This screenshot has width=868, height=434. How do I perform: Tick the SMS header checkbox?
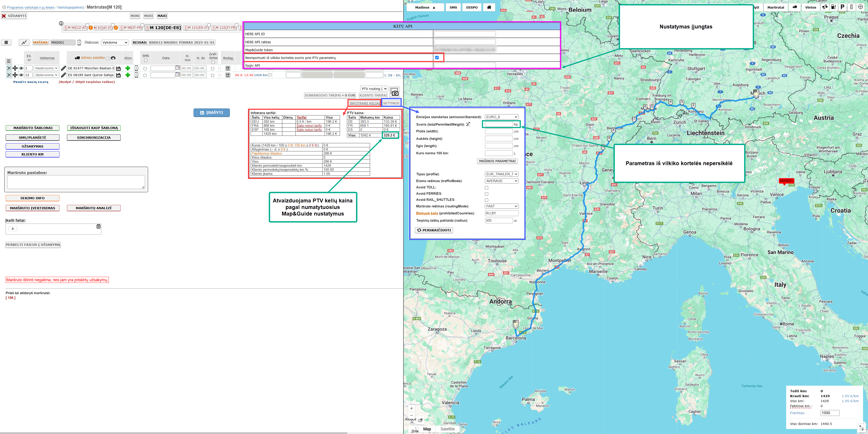146,61
